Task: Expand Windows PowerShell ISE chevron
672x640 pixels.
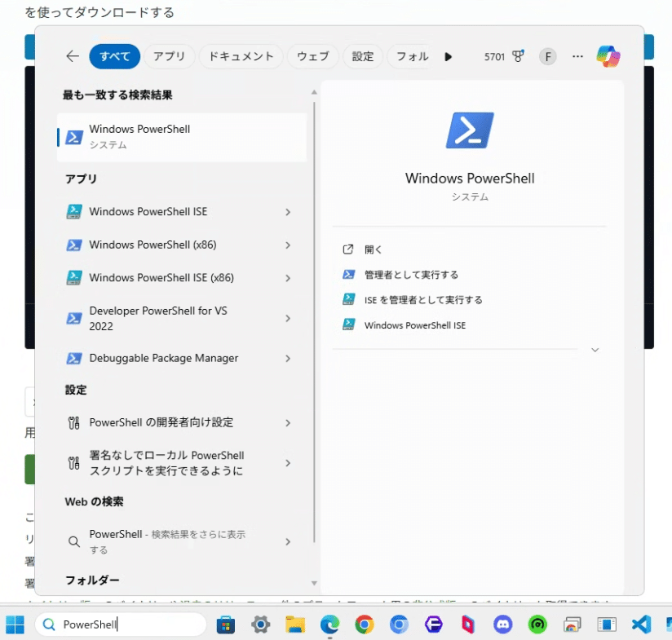Action: (288, 212)
